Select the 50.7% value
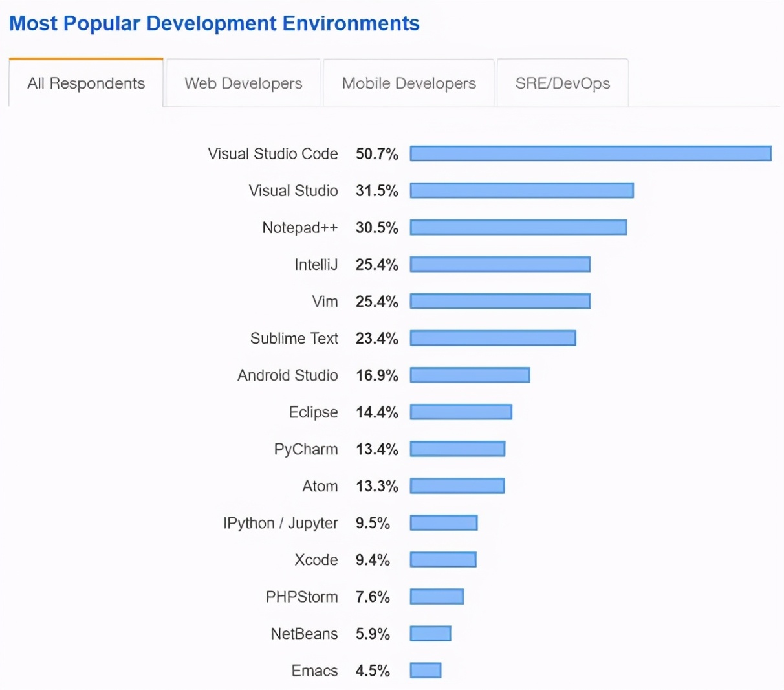The height and width of the screenshot is (690, 784). 377,153
